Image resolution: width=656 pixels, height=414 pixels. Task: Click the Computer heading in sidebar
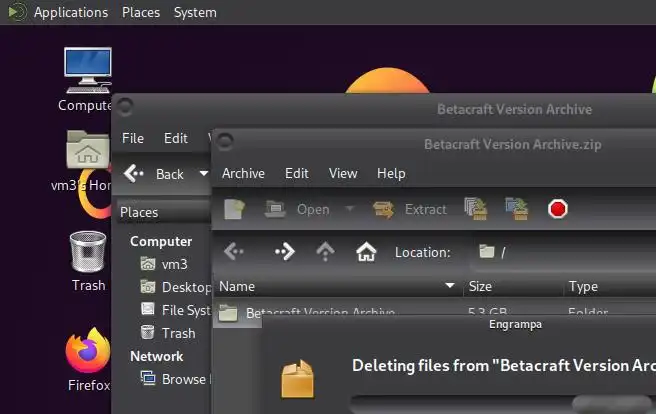161,241
